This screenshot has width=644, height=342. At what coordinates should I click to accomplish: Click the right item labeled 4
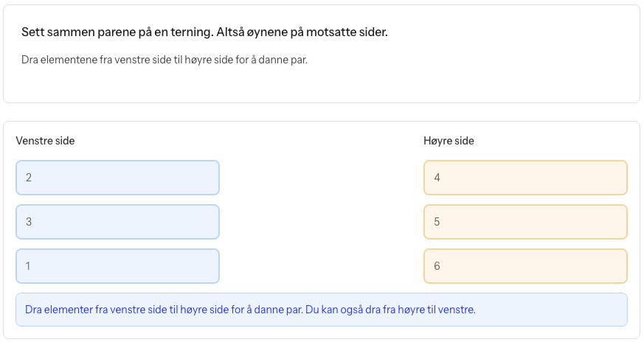525,178
